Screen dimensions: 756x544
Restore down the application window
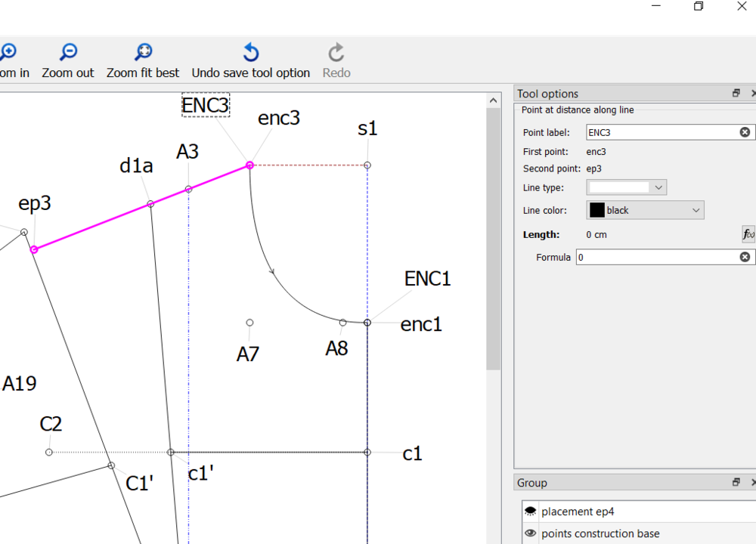pyautogui.click(x=699, y=6)
